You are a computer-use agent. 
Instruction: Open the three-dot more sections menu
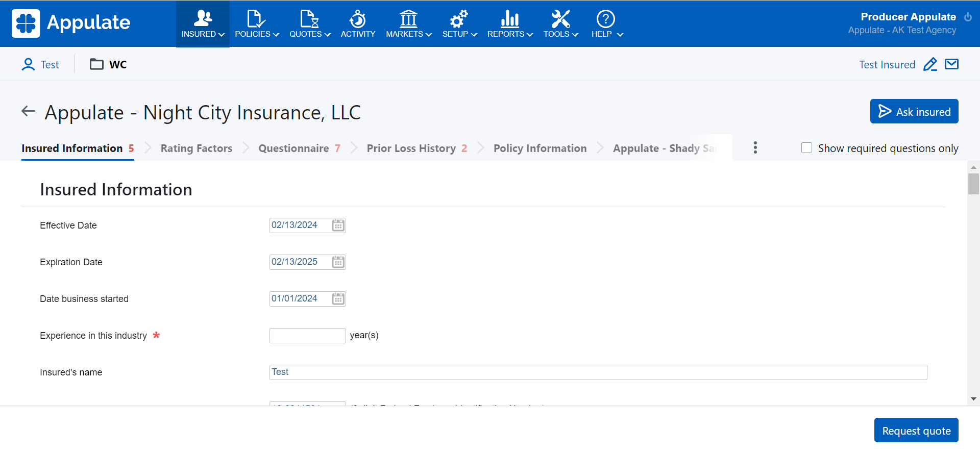coord(755,148)
